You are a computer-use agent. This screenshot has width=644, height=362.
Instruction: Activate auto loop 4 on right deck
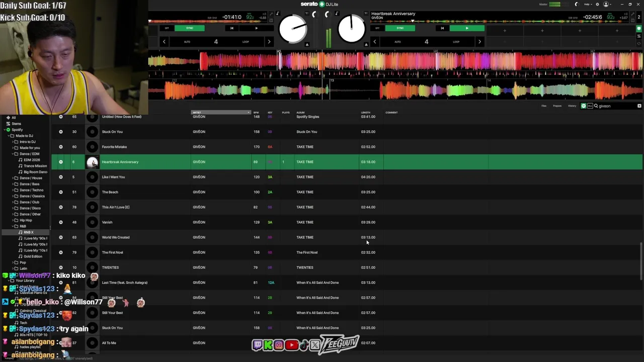[426, 42]
